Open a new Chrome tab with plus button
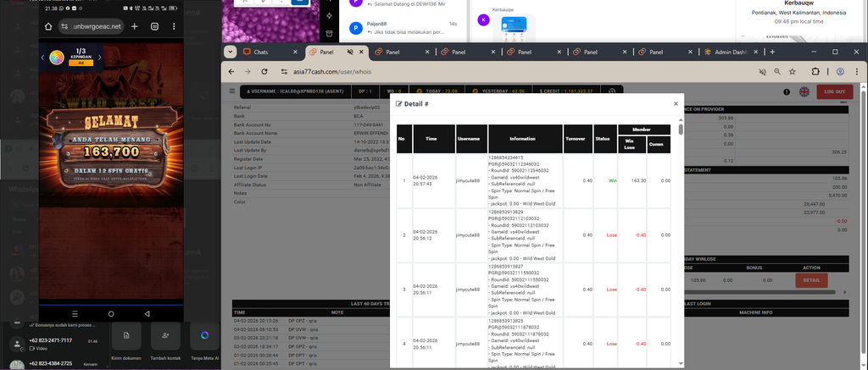 tap(772, 52)
